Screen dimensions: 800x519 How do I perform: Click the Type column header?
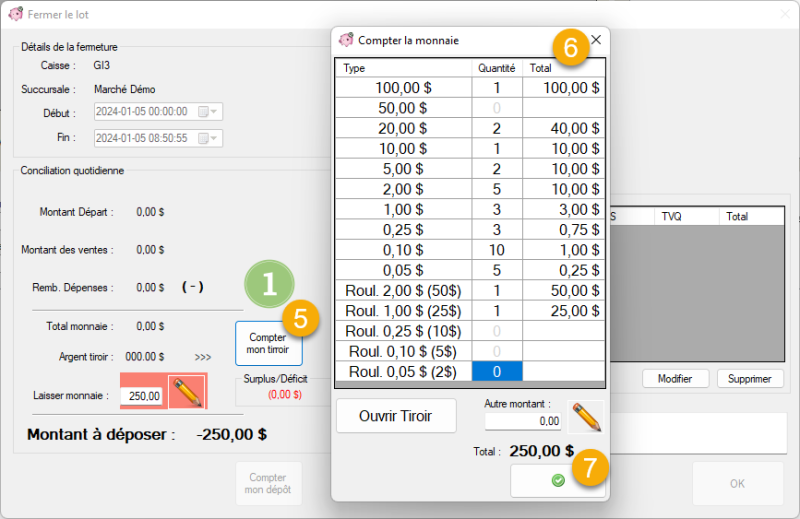pyautogui.click(x=404, y=68)
